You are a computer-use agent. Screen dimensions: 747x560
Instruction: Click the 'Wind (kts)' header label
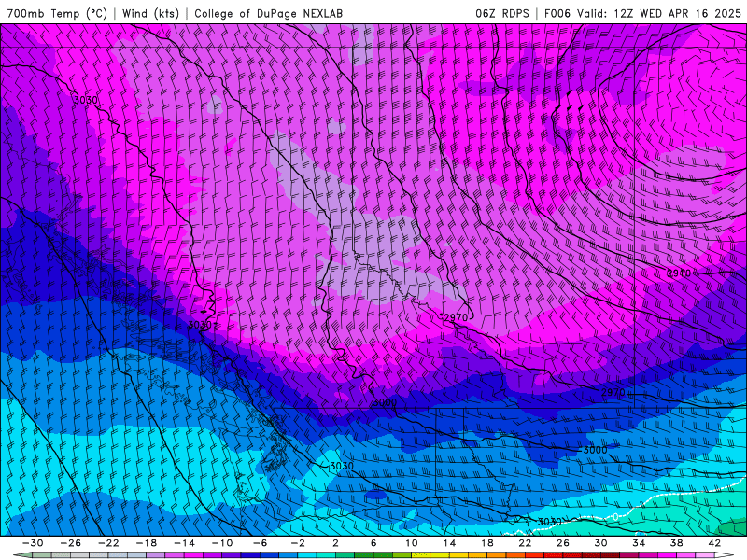click(150, 13)
